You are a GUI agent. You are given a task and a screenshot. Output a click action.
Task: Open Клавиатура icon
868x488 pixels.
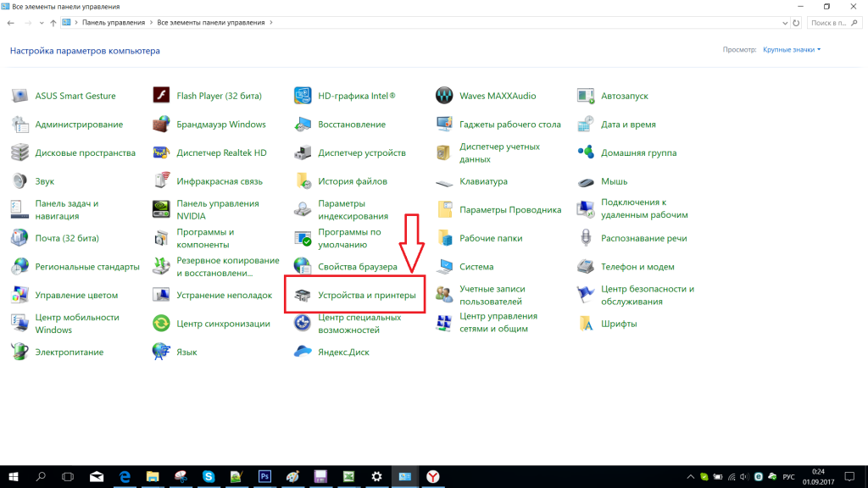(x=444, y=182)
